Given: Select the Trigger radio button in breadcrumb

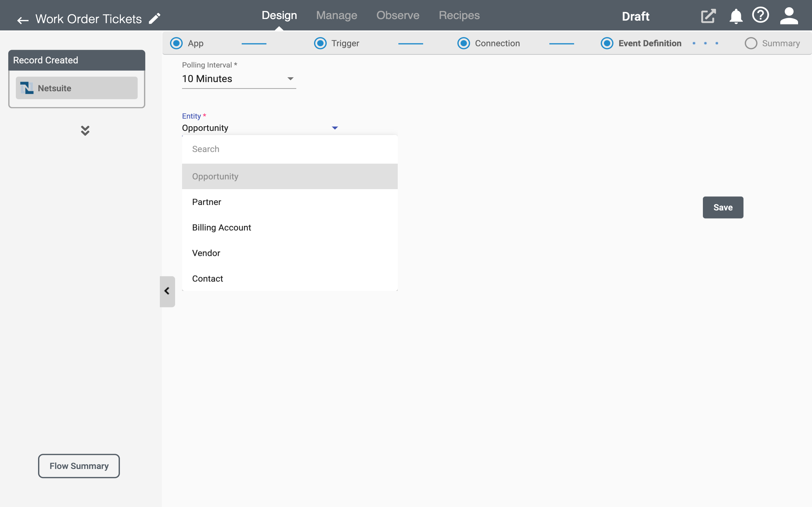Looking at the screenshot, I should click(x=320, y=43).
